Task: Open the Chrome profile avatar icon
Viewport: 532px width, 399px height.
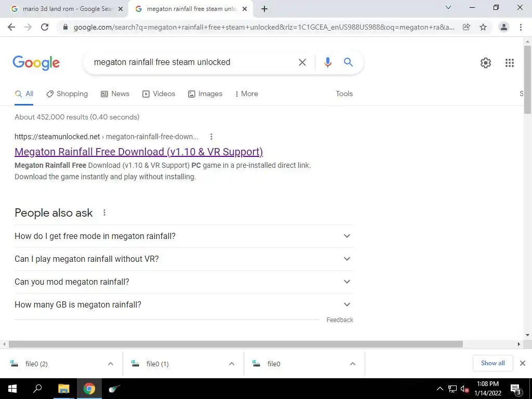Action: click(504, 27)
